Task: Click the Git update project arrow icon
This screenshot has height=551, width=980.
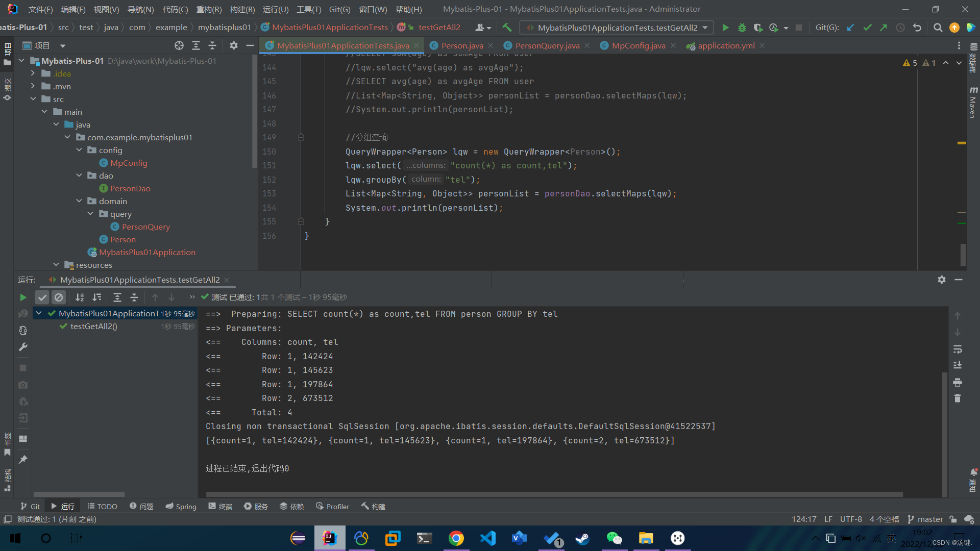Action: [850, 28]
